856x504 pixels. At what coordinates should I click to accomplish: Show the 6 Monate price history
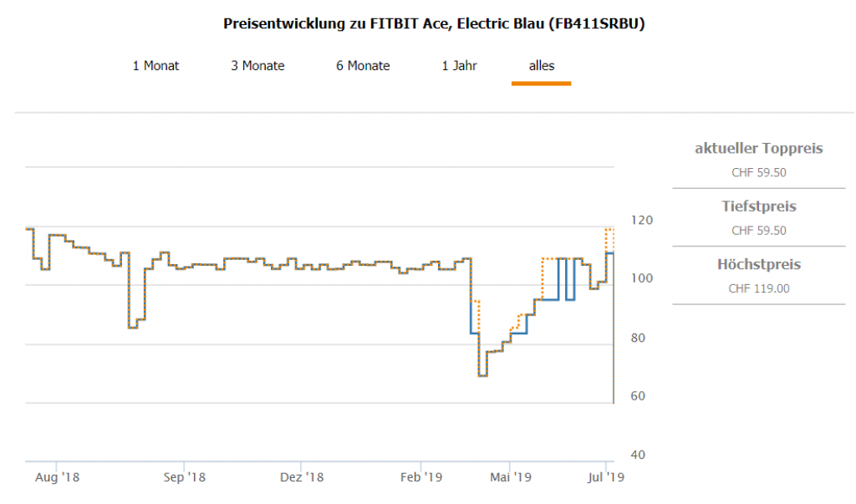[x=363, y=66]
